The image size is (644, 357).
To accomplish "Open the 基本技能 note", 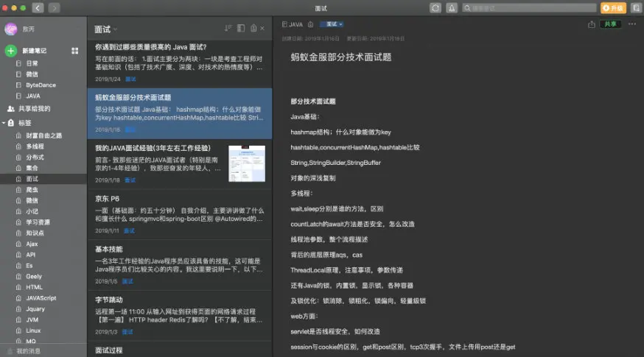I will point(180,265).
